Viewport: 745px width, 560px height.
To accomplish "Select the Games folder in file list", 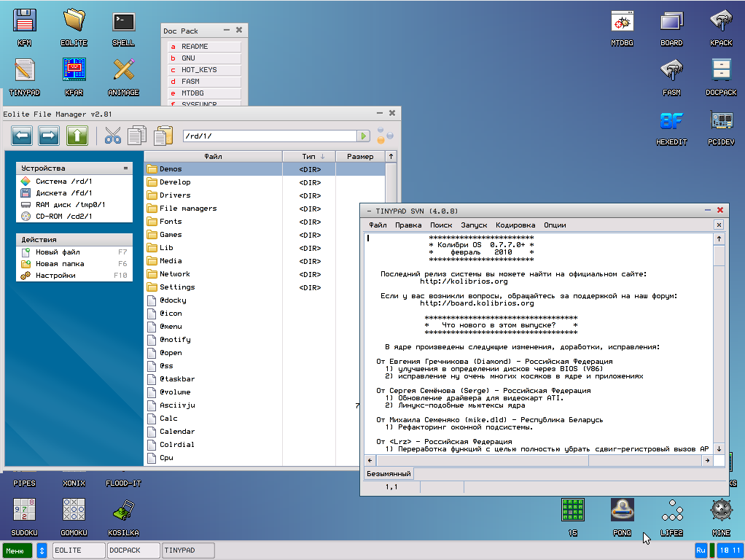I will coord(171,235).
